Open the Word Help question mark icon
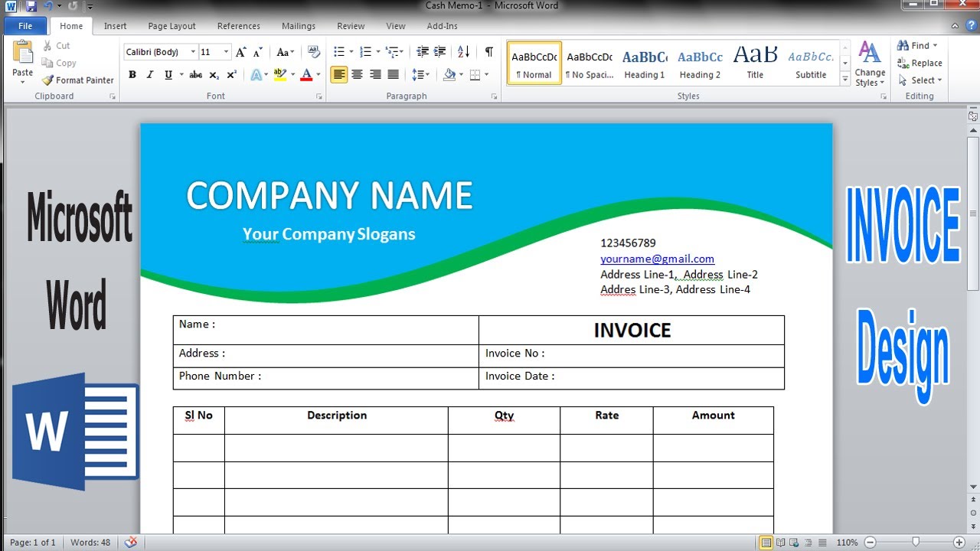980x551 pixels. [972, 25]
